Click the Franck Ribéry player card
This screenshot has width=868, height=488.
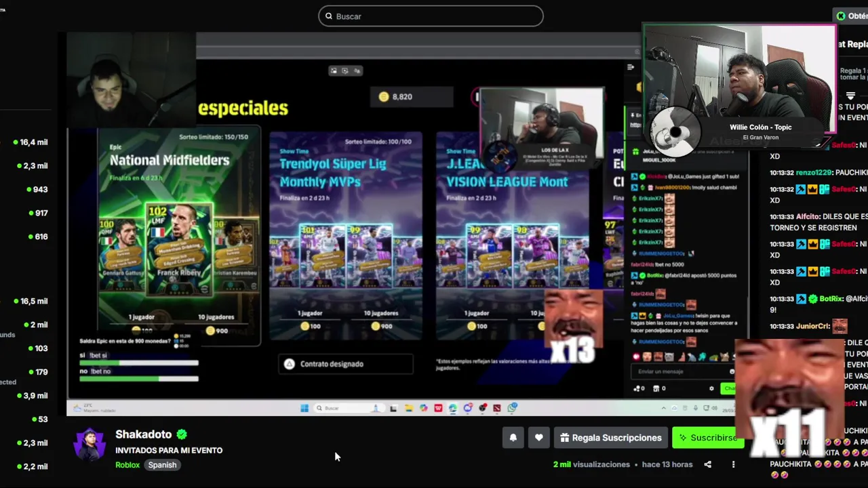[x=179, y=251]
